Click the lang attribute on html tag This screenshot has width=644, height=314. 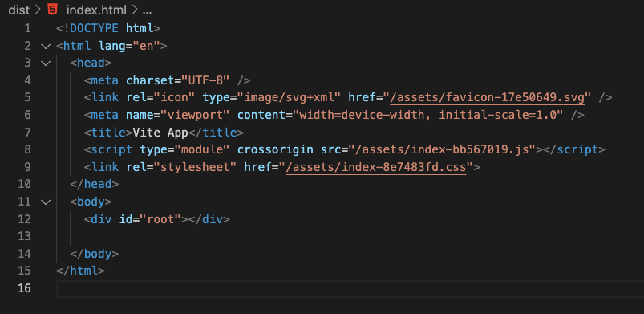tap(112, 46)
